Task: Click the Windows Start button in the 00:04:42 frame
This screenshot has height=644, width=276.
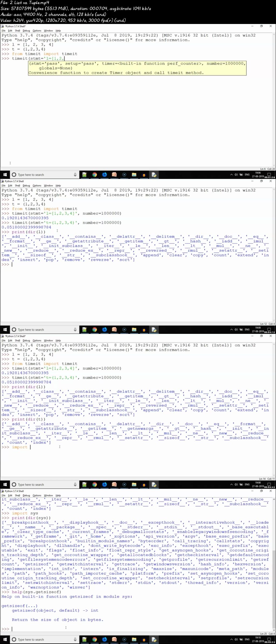Action: click(x=5, y=484)
